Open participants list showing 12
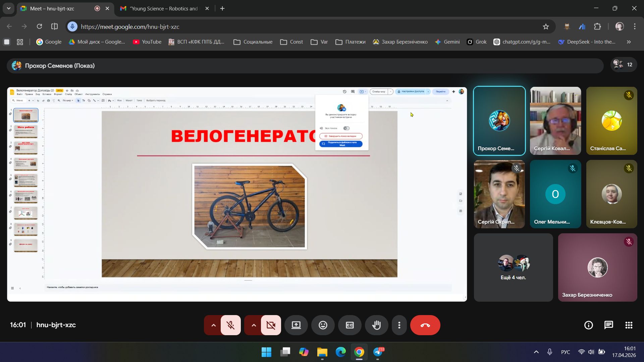 click(623, 65)
